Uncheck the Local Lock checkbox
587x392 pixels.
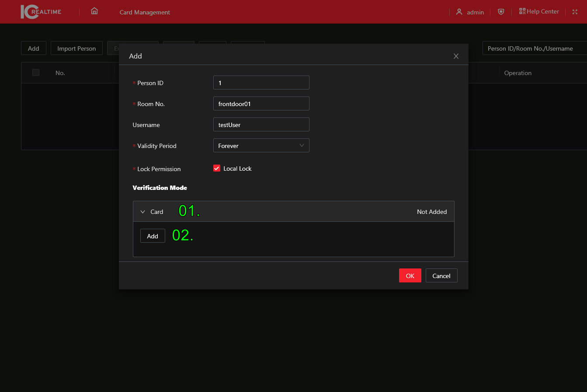click(217, 168)
